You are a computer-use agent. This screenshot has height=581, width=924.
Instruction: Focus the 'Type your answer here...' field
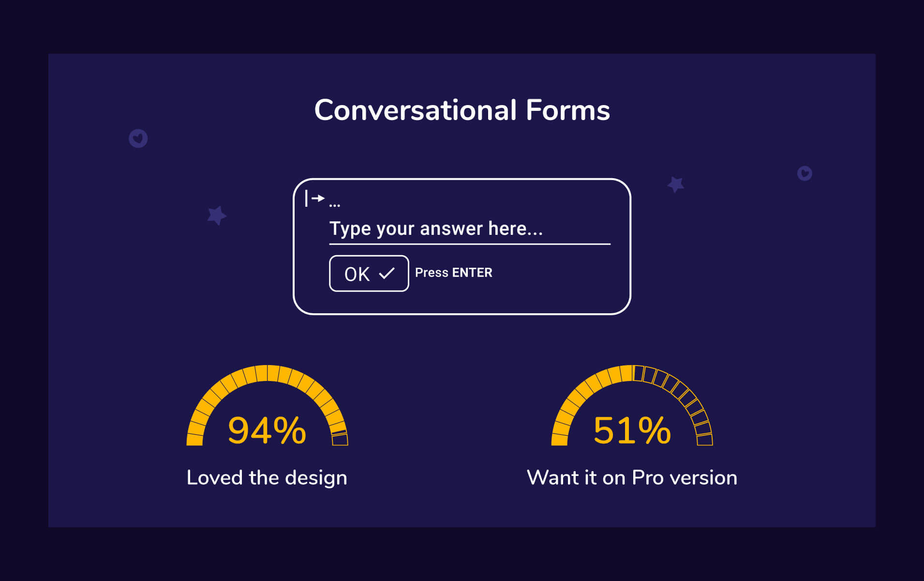[469, 229]
